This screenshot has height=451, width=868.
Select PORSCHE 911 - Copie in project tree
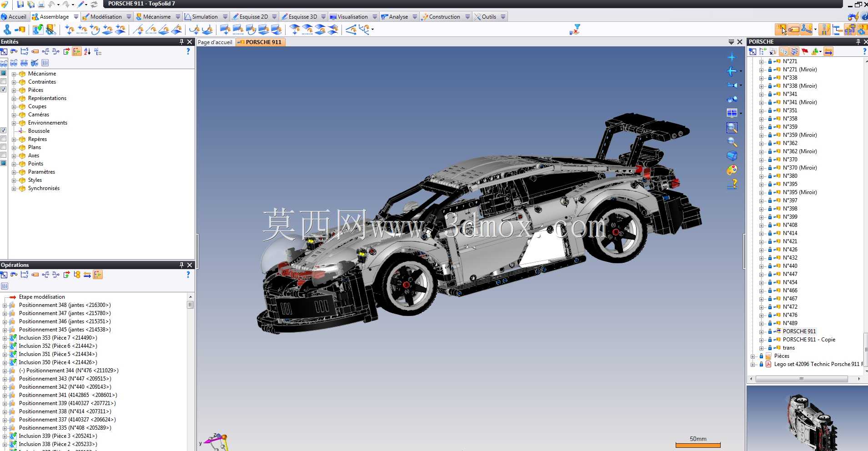(x=809, y=340)
